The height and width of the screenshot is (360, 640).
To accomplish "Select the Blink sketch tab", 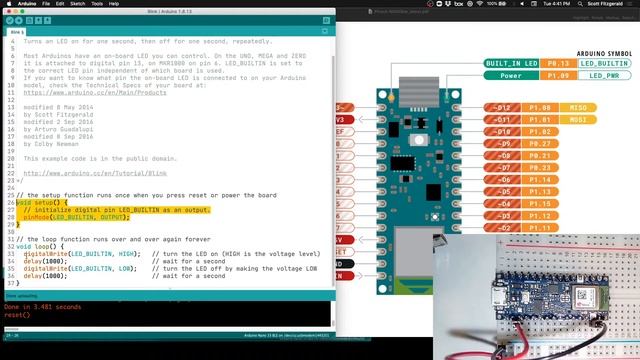I will tap(17, 32).
